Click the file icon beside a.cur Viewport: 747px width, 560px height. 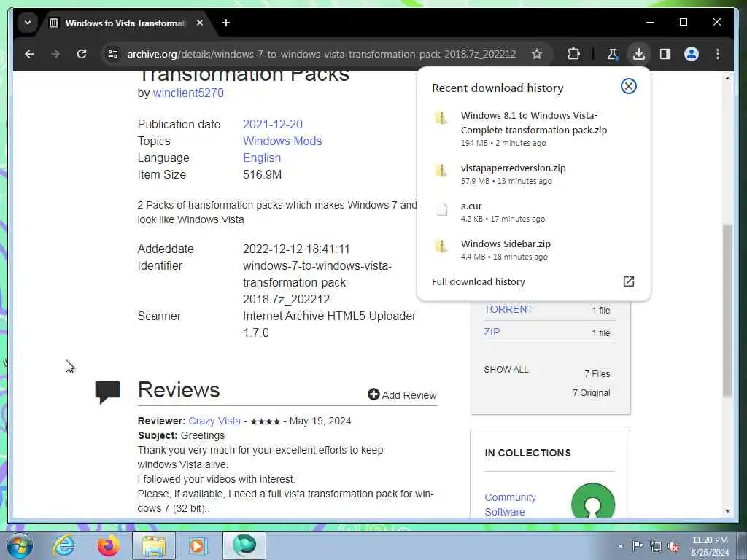pyautogui.click(x=442, y=209)
